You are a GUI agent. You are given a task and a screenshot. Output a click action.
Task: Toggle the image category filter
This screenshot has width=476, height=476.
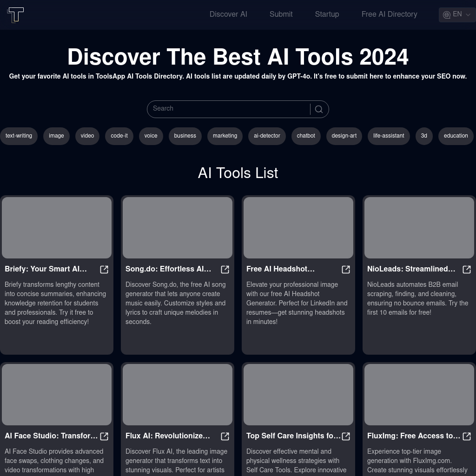pos(56,136)
